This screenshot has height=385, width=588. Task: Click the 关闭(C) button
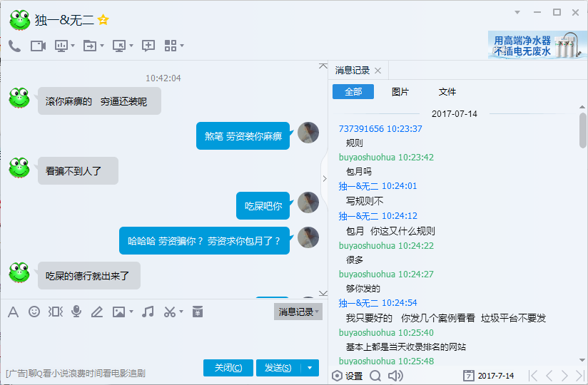[x=228, y=368]
